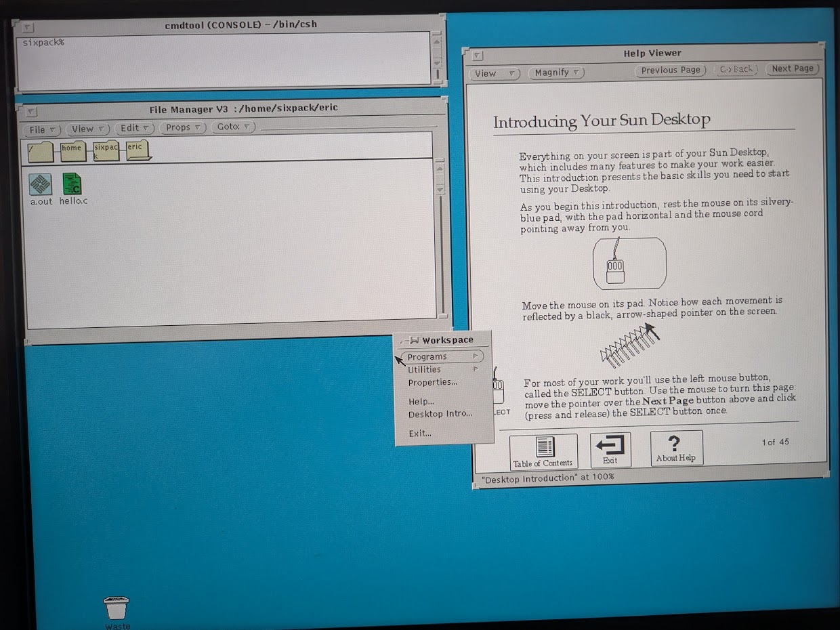This screenshot has width=840, height=630.
Task: Click the About Help question mark icon
Action: tap(676, 448)
